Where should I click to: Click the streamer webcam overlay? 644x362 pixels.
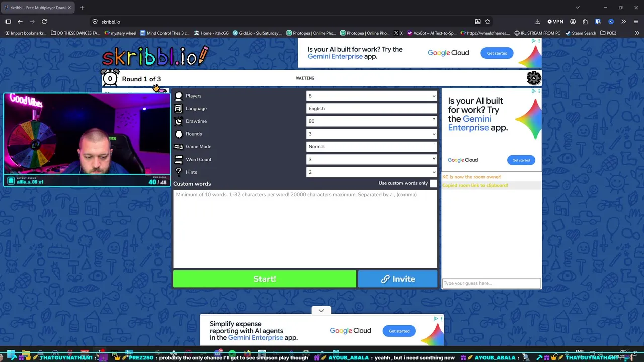pos(87,140)
